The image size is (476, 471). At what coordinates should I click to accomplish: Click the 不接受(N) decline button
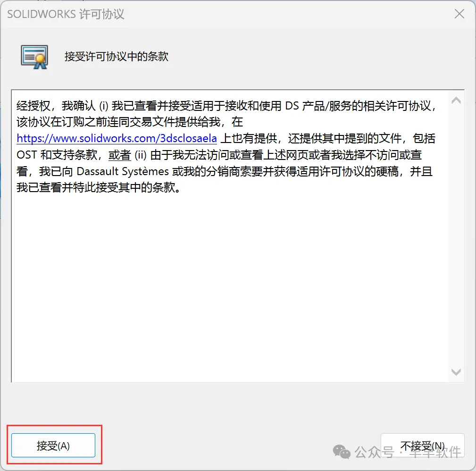coord(423,445)
